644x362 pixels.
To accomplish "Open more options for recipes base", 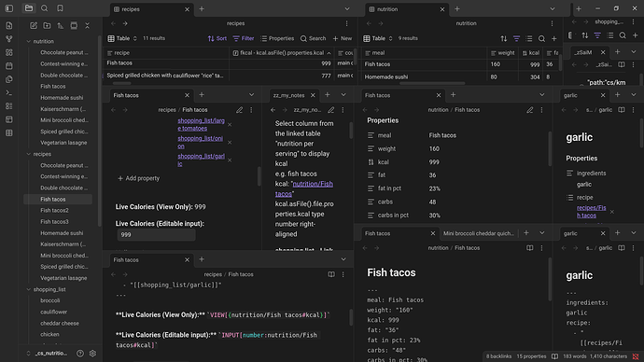I will [x=346, y=24].
